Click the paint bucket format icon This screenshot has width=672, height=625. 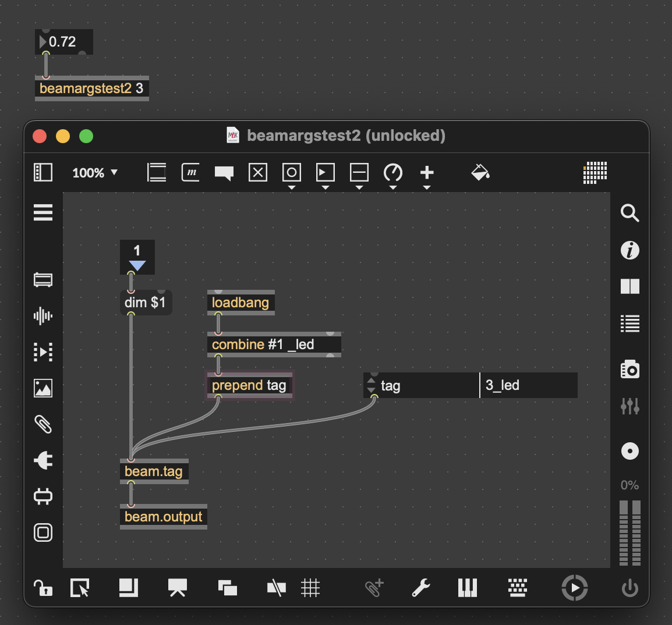pos(480,172)
